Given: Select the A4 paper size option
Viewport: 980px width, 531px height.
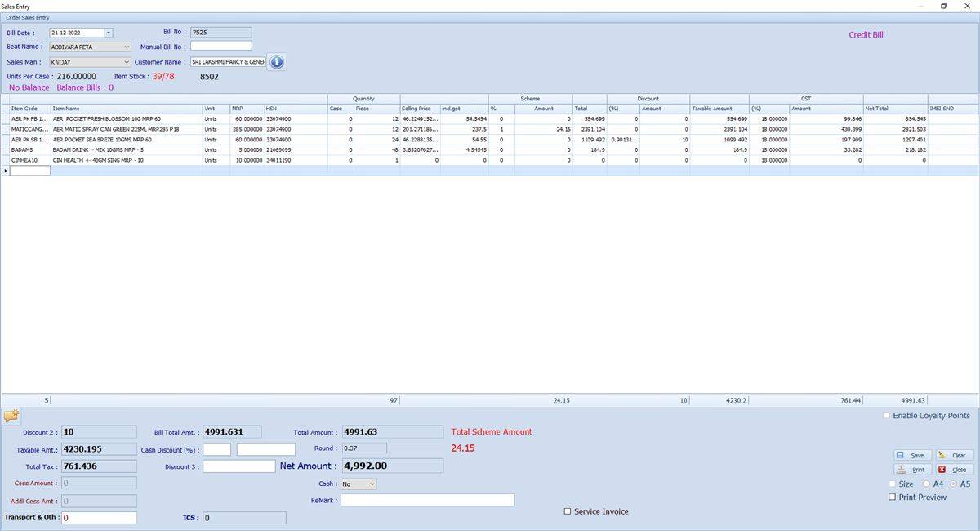Looking at the screenshot, I should pyautogui.click(x=926, y=484).
